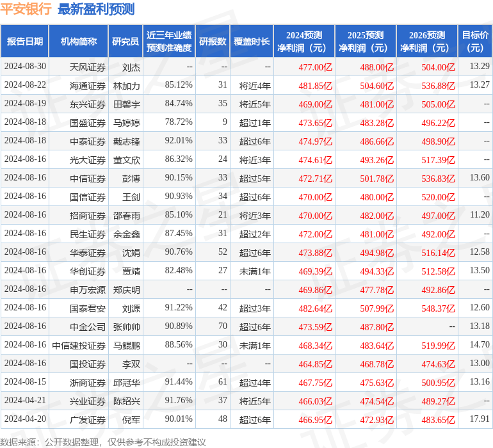Click 548.37亿 in 国泰君安 row
493x448 pixels.
pyautogui.click(x=439, y=308)
